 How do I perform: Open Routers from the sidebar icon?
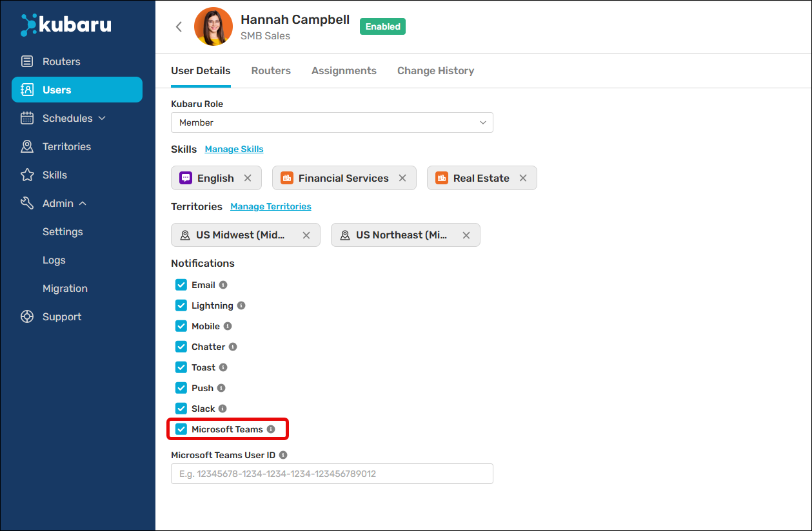pyautogui.click(x=27, y=62)
